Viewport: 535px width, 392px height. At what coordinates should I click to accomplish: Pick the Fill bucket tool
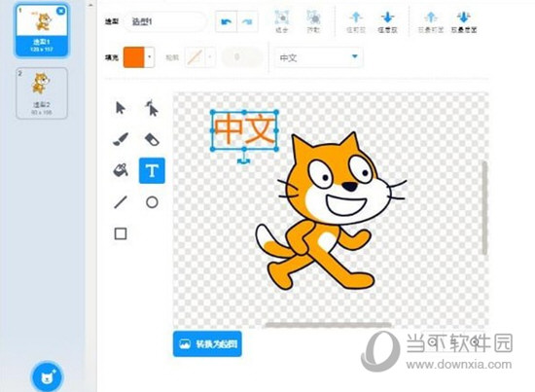tap(121, 170)
